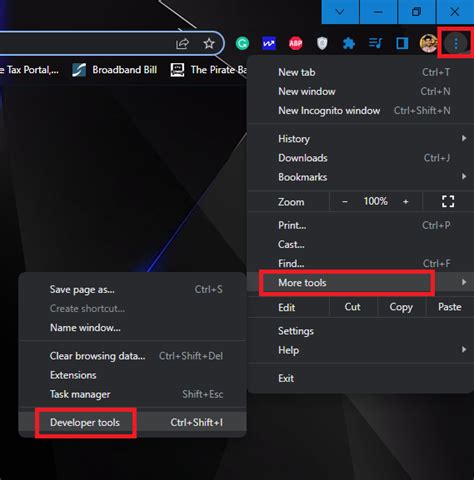Click Copy in the Edit row
474x480 pixels.
tap(401, 307)
